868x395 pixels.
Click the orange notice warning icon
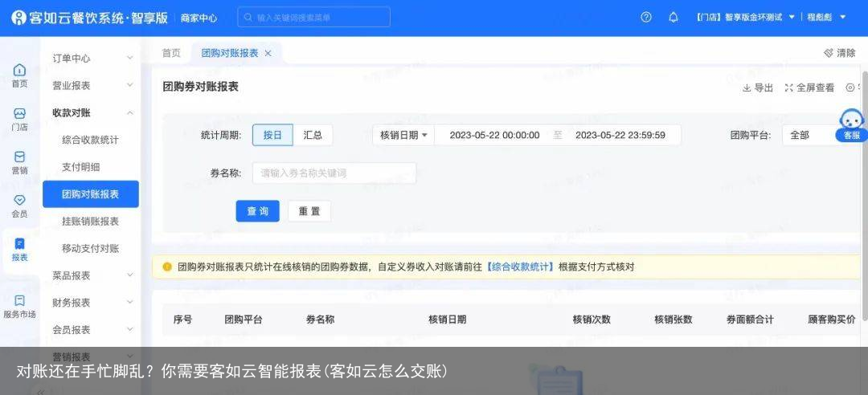point(167,267)
